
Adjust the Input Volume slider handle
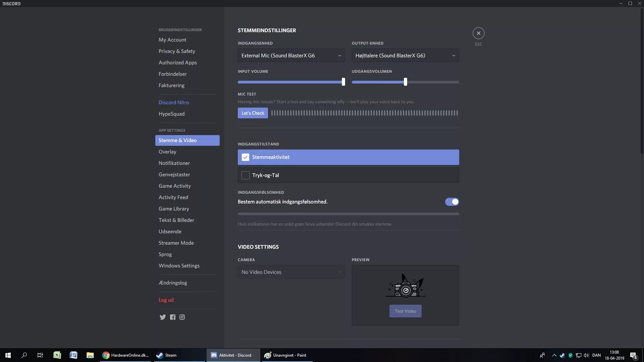(x=343, y=82)
